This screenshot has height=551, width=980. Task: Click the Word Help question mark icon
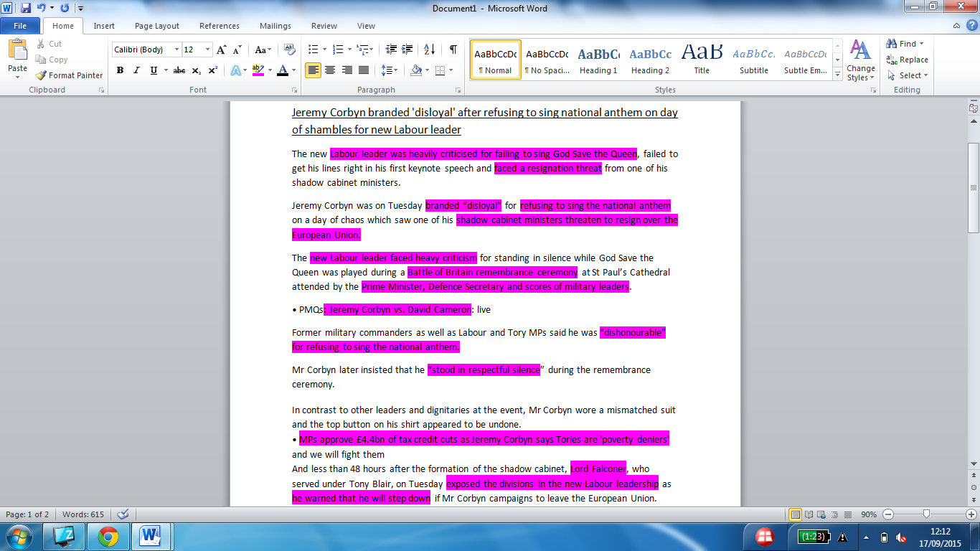tap(972, 25)
